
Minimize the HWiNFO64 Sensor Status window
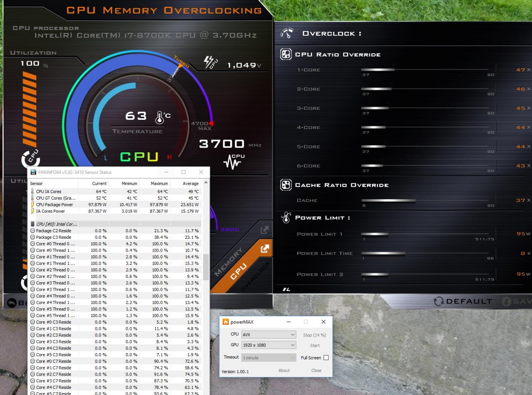(x=166, y=172)
